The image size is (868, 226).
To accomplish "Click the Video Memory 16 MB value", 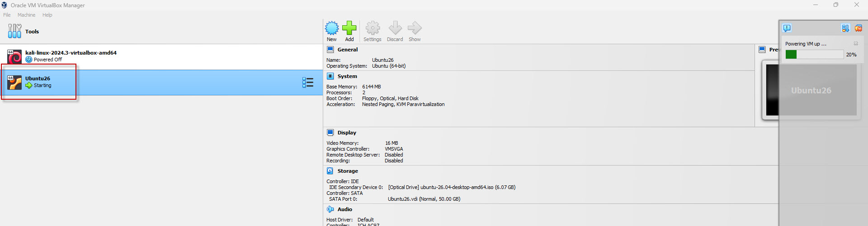I will (392, 143).
